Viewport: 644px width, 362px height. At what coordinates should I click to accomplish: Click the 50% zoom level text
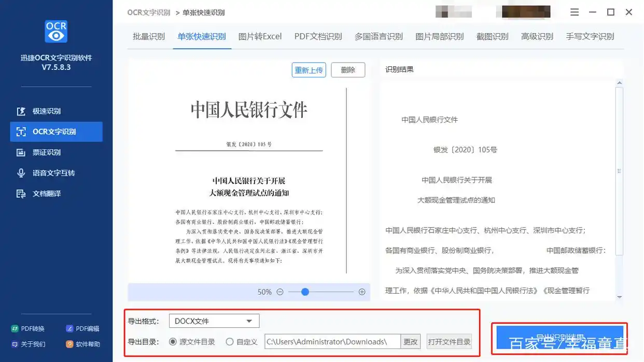(264, 292)
